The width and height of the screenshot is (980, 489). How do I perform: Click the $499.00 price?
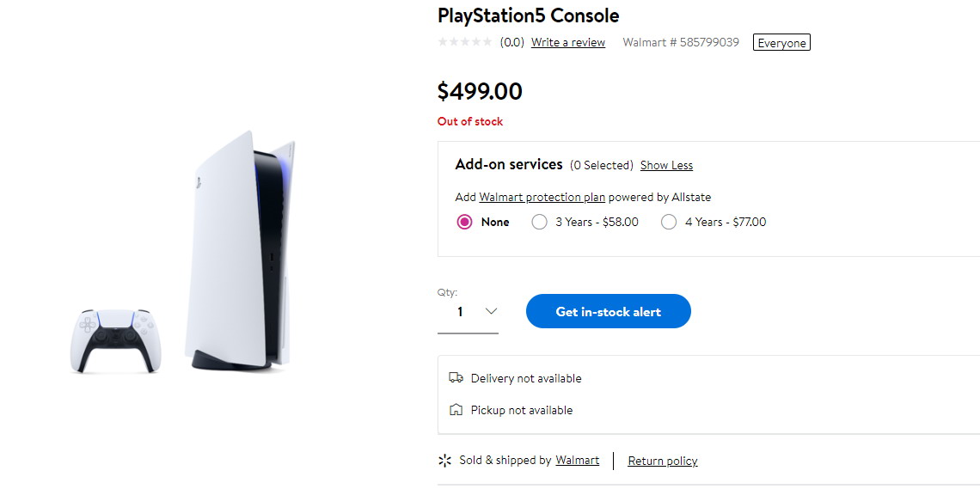click(x=480, y=91)
